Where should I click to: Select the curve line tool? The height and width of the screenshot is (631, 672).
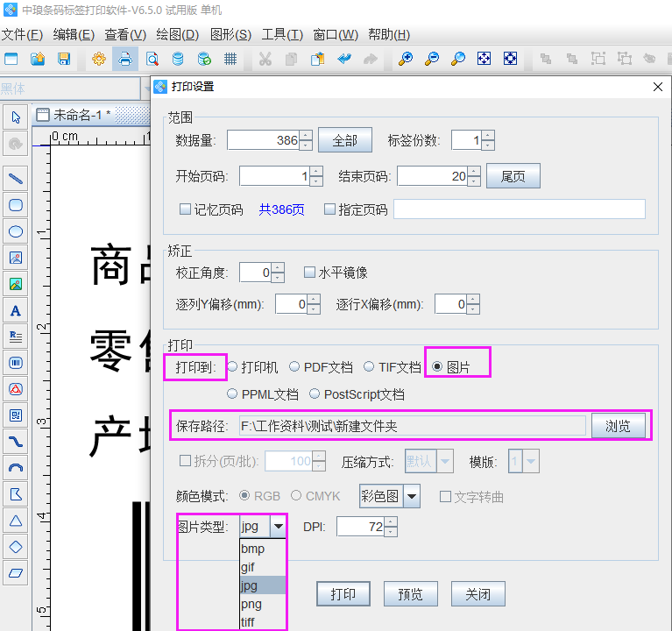click(x=16, y=442)
